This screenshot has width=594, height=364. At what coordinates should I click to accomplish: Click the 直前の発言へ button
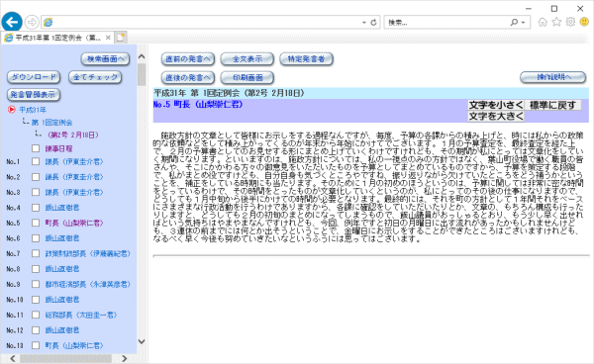click(x=188, y=59)
